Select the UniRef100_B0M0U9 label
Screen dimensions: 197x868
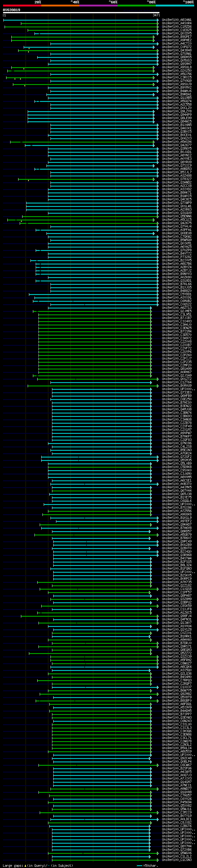pyautogui.click(x=177, y=386)
